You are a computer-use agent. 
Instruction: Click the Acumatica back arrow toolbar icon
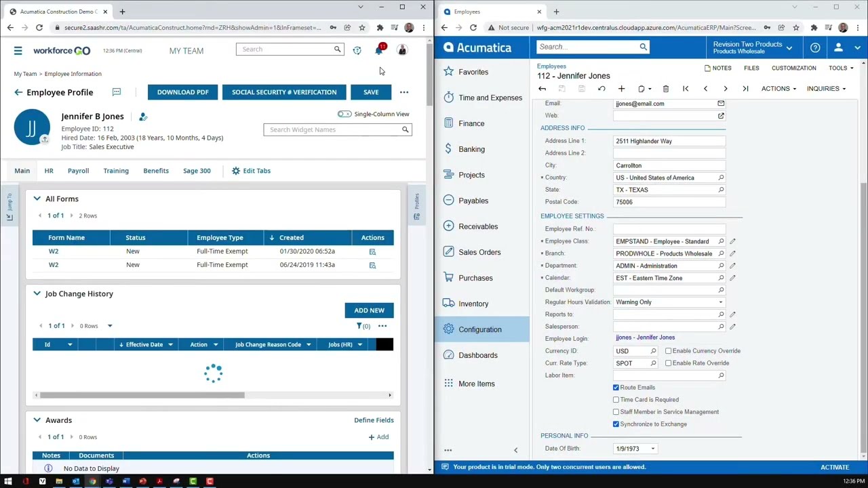point(542,89)
